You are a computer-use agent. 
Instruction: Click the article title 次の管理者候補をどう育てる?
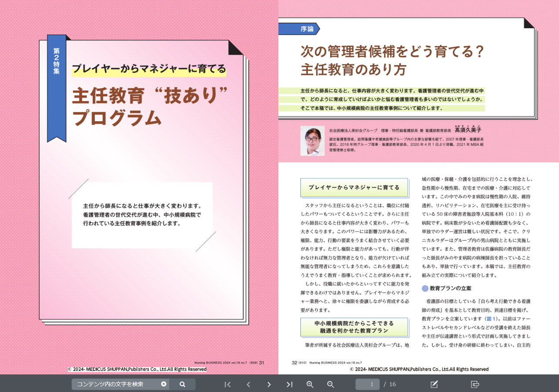(x=392, y=52)
